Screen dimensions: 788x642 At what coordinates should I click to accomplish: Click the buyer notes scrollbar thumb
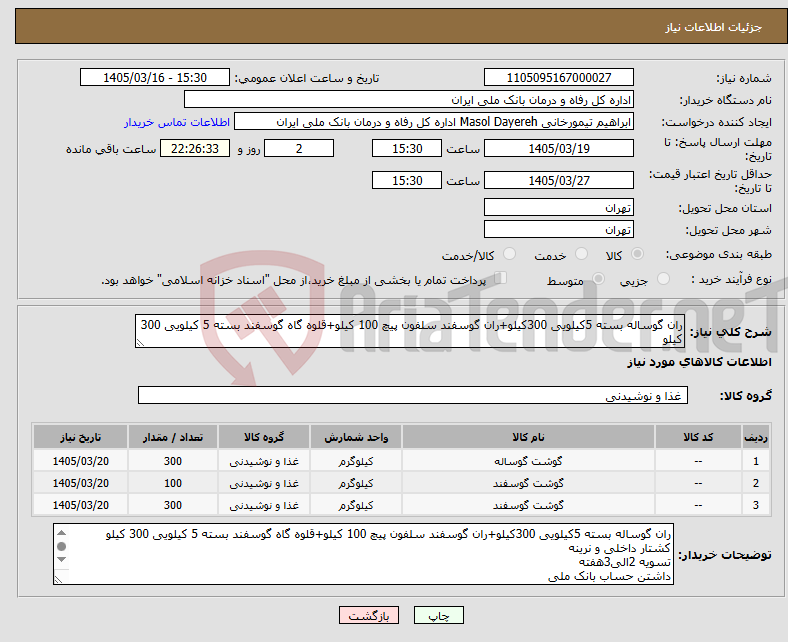pos(61,546)
